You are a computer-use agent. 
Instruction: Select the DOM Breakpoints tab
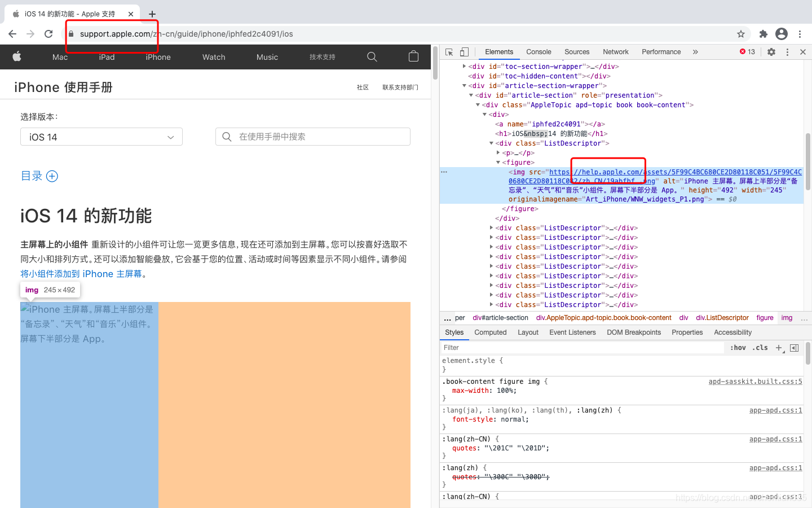[x=634, y=332]
